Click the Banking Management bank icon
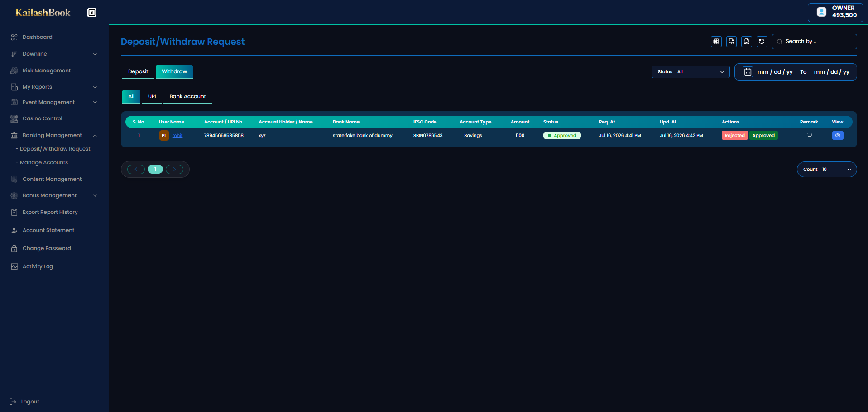The height and width of the screenshot is (412, 868). pyautogui.click(x=14, y=135)
